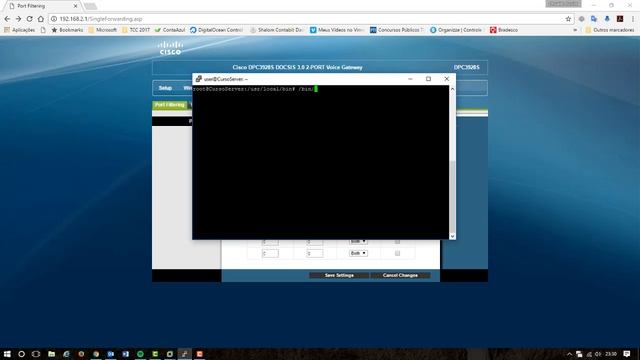The width and height of the screenshot is (640, 360).
Task: Open Internet Explorer from the taskbar
Action: click(x=66, y=354)
